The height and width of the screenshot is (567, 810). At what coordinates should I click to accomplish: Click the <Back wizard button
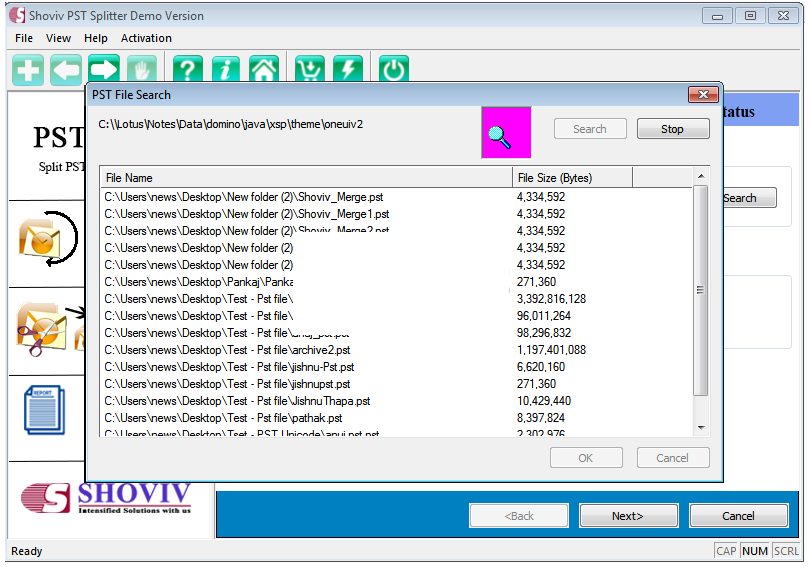click(519, 516)
